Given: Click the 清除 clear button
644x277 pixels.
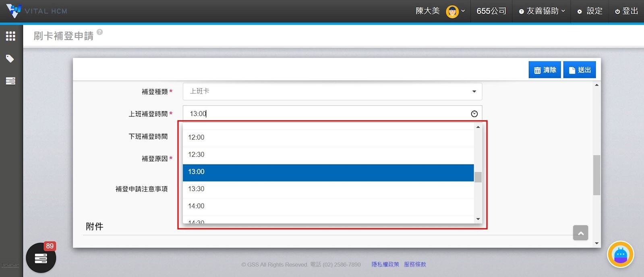Looking at the screenshot, I should click(545, 70).
